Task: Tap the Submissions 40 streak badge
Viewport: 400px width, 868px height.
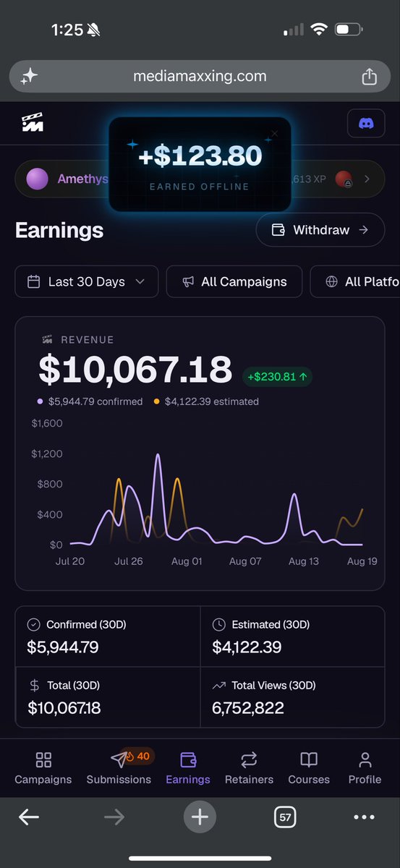Action: point(137,757)
